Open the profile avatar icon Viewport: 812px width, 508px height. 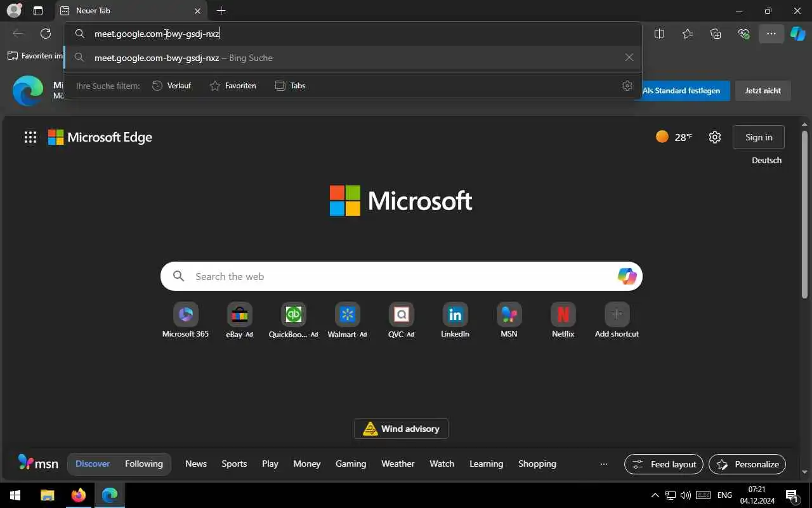[13, 11]
